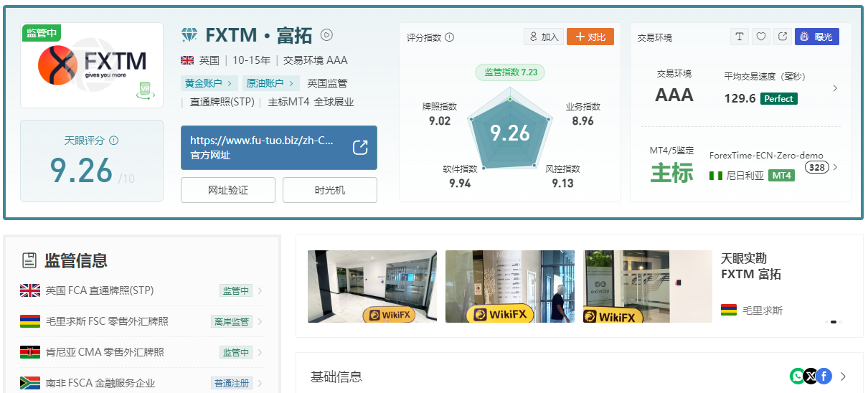Image resolution: width=868 pixels, height=393 pixels.
Task: Click the play video icon beside FXTM 富拓
Action: pyautogui.click(x=326, y=34)
